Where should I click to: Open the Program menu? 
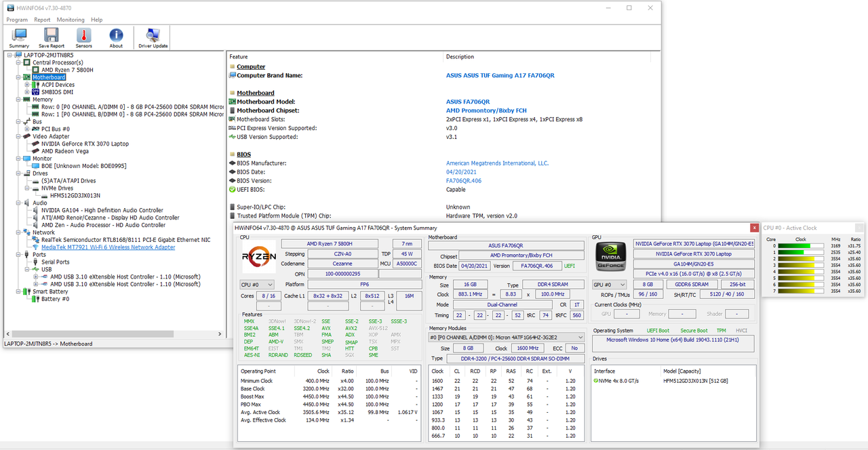pyautogui.click(x=17, y=20)
